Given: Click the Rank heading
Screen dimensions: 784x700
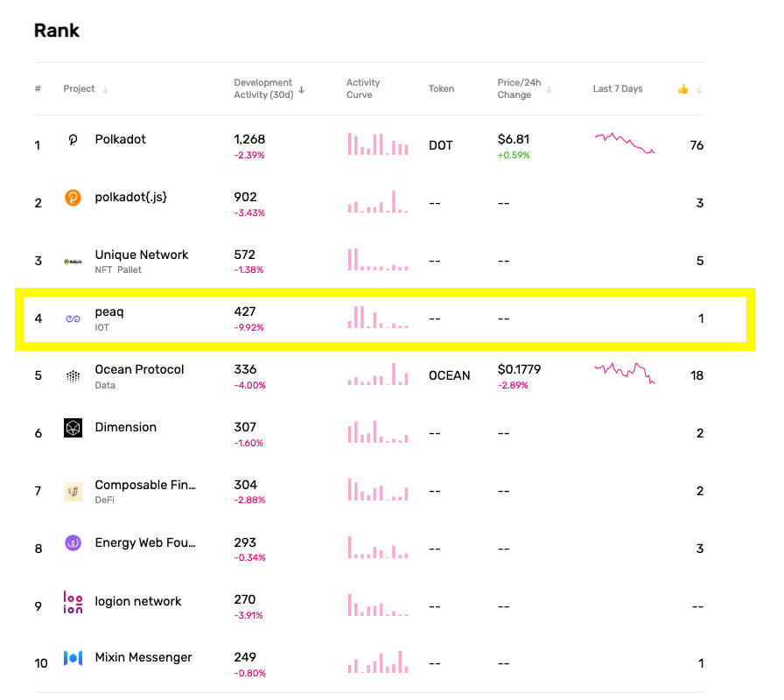Looking at the screenshot, I should pos(57,31).
